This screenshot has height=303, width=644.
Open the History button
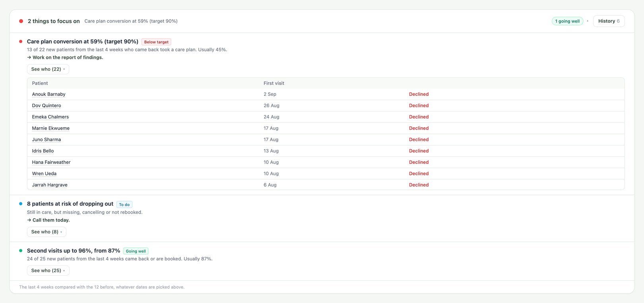pos(609,21)
